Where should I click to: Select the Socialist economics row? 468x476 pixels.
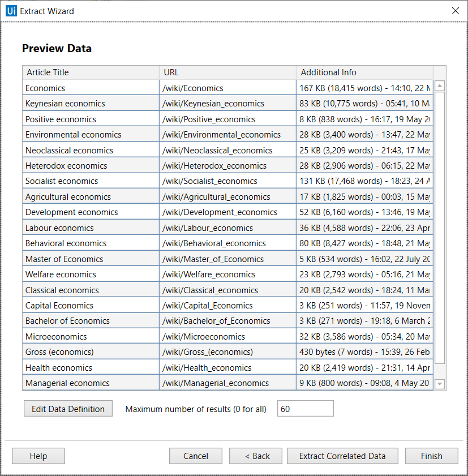91,181
